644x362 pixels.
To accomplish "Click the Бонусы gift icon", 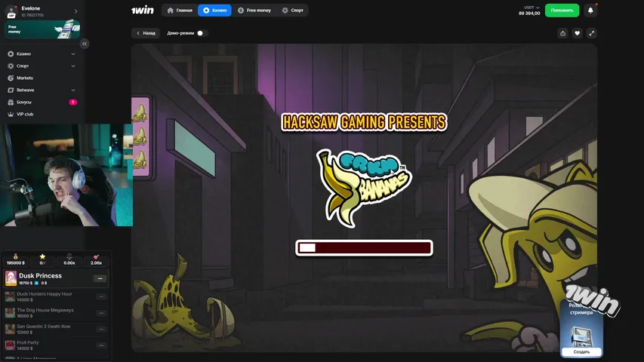I will coord(11,103).
